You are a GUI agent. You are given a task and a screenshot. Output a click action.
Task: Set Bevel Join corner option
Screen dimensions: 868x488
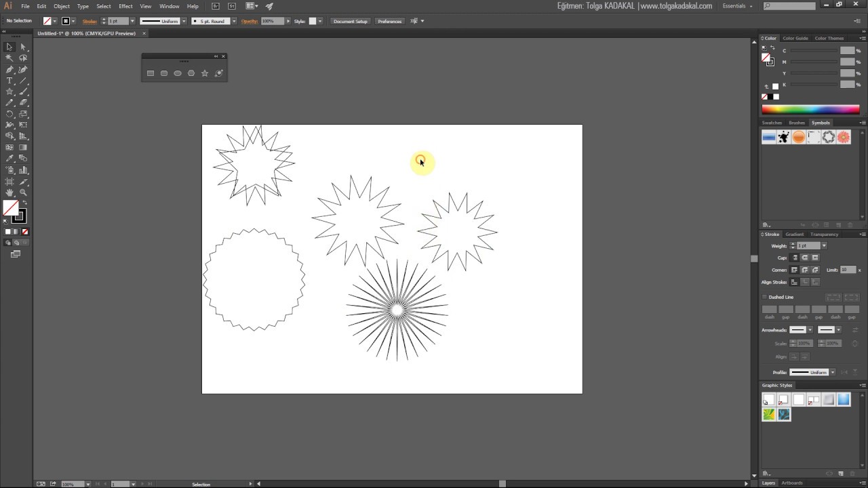click(x=815, y=270)
